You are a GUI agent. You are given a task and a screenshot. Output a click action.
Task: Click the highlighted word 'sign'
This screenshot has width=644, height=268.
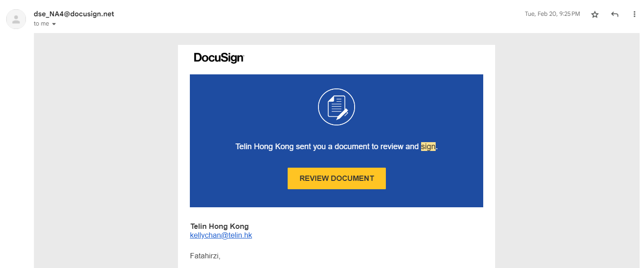pyautogui.click(x=428, y=147)
